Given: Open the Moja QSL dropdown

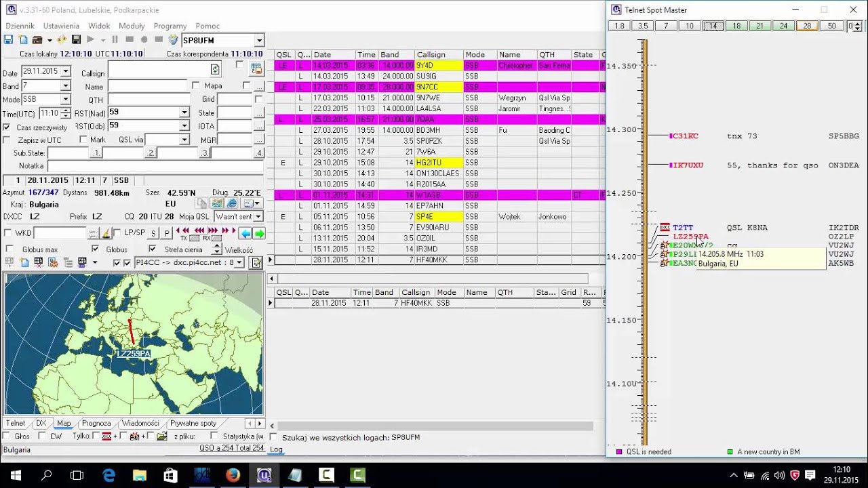Looking at the screenshot, I should click(x=258, y=217).
